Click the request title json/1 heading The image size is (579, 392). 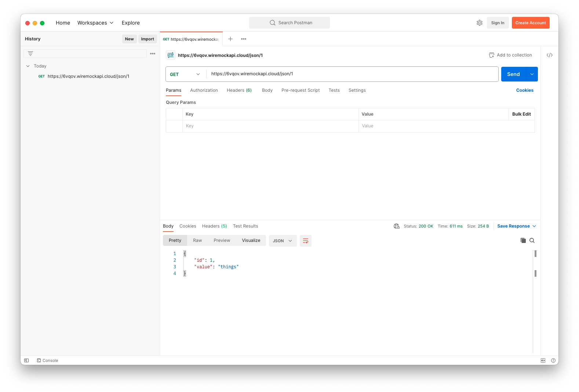tap(220, 55)
